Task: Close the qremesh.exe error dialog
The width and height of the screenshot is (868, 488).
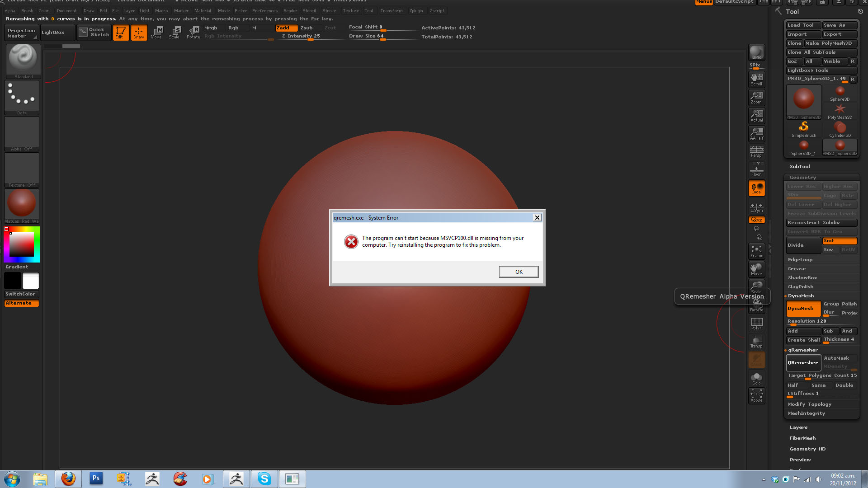Action: pos(537,217)
